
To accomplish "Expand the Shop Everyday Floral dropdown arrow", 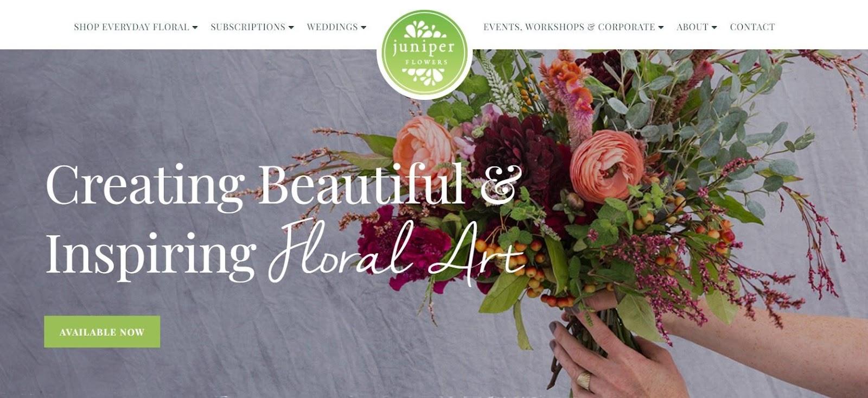I will pyautogui.click(x=195, y=27).
